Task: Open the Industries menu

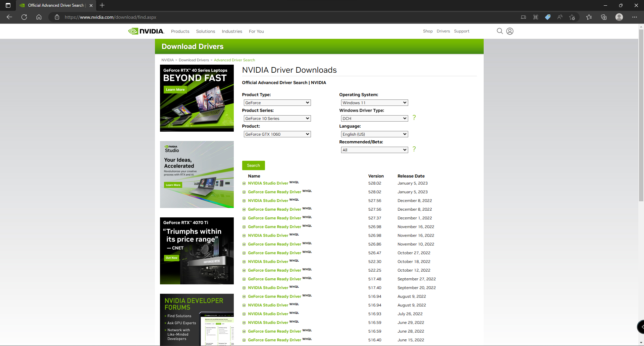Action: click(232, 31)
